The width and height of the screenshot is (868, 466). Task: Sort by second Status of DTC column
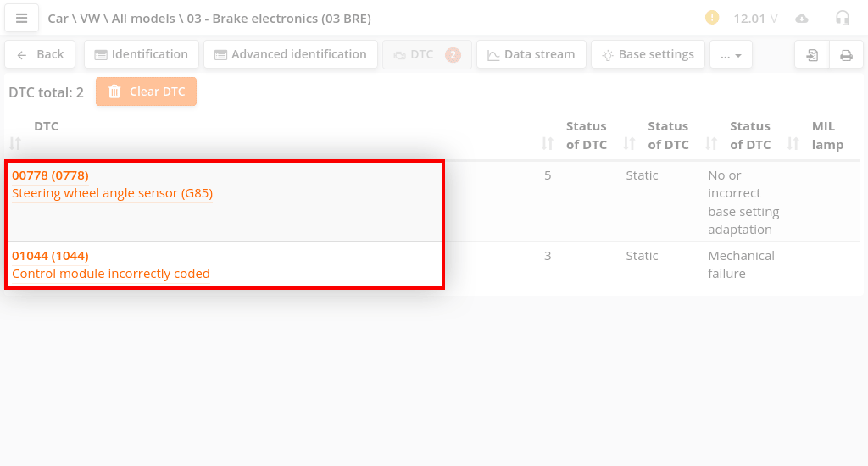[629, 144]
